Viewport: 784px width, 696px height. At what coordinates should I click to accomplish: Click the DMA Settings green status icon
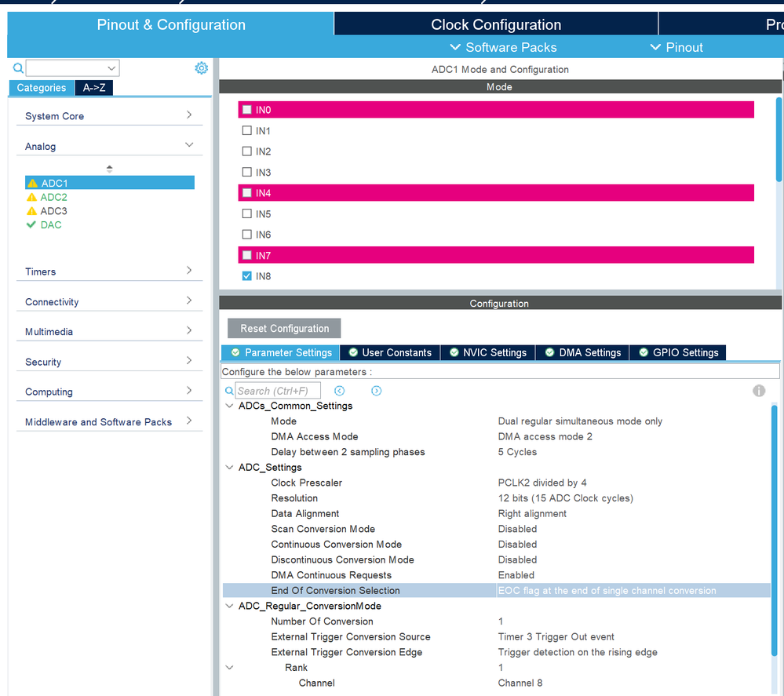[x=549, y=352]
